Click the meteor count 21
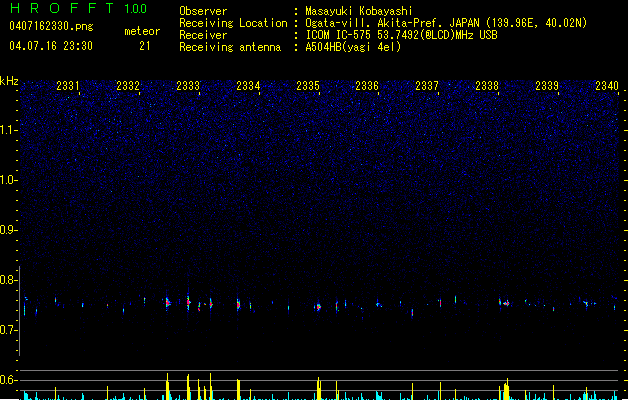The width and height of the screenshot is (629, 400). pos(145,46)
